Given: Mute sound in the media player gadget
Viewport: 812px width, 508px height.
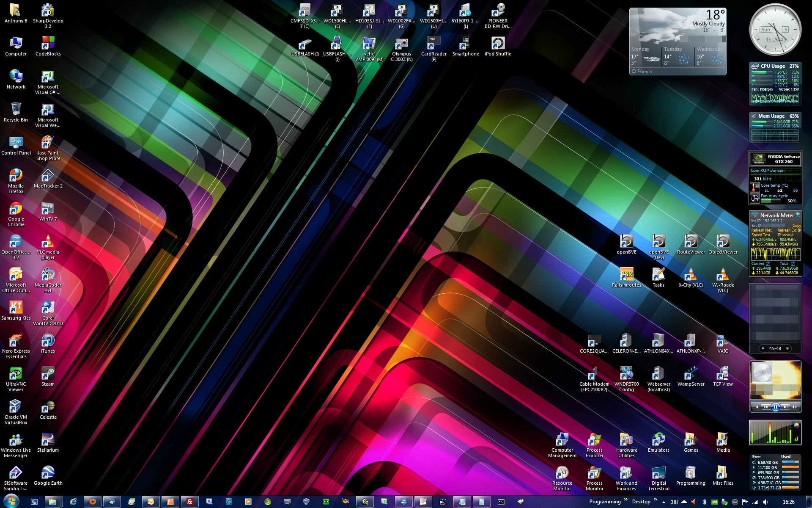Looking at the screenshot, I should 795,407.
